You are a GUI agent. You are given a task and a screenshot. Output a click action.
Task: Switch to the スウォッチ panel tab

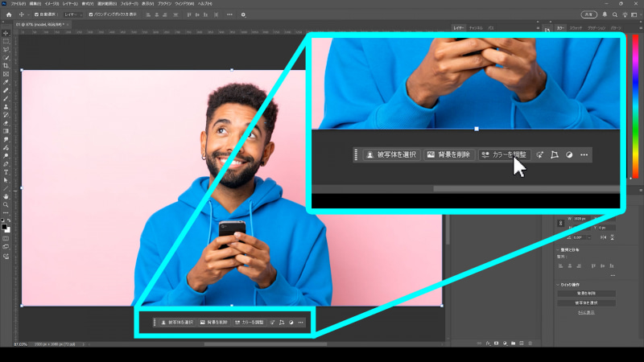pos(576,28)
